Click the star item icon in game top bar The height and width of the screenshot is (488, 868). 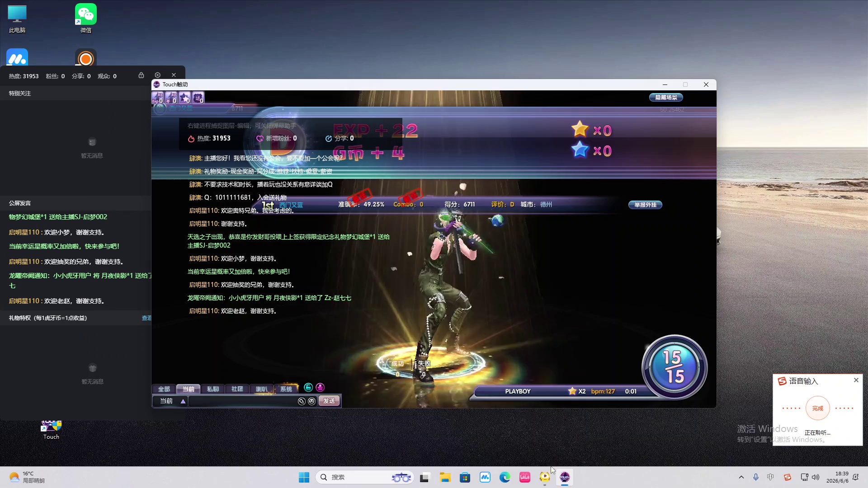[184, 98]
